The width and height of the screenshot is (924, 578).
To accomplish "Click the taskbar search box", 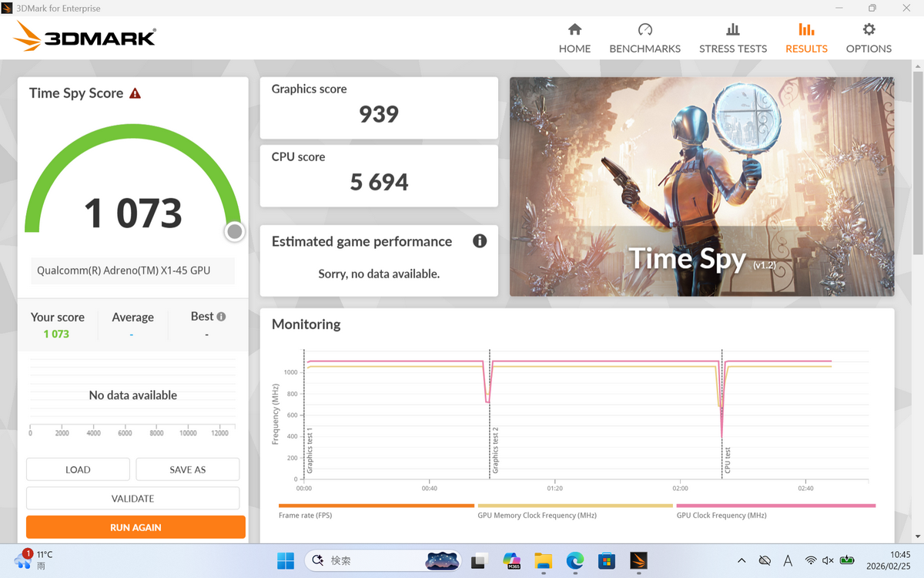I will point(383,560).
